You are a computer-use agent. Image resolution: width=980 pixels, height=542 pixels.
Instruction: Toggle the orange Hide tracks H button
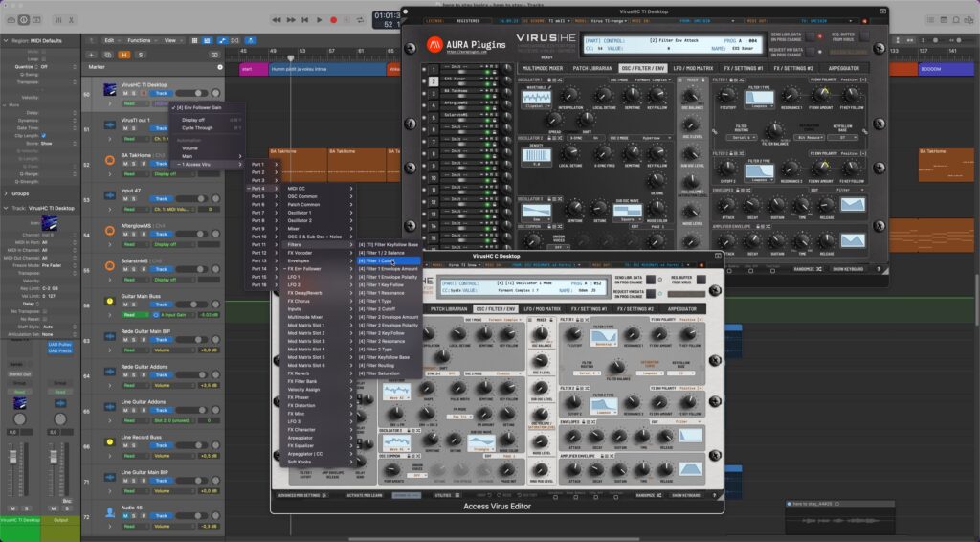click(x=124, y=55)
